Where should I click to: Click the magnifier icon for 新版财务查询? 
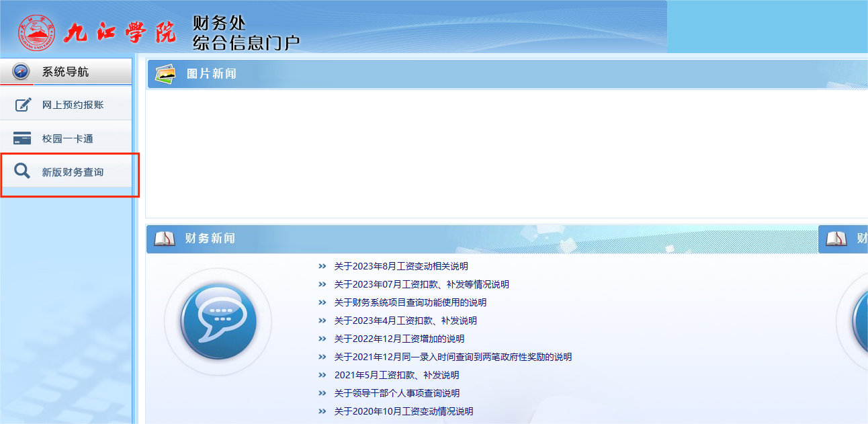(x=22, y=172)
